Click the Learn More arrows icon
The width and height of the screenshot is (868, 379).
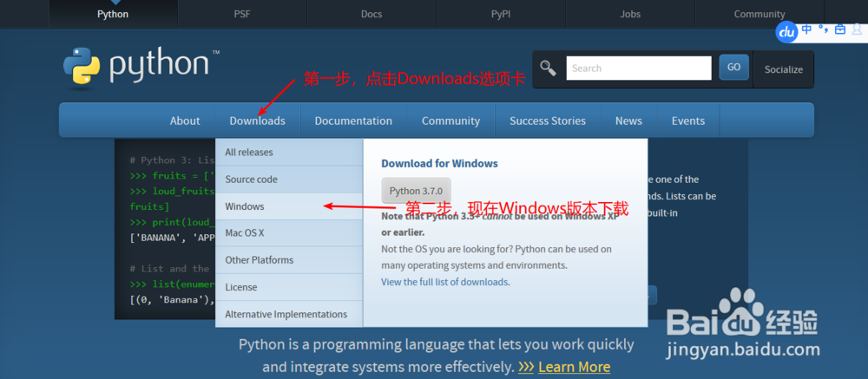click(526, 367)
